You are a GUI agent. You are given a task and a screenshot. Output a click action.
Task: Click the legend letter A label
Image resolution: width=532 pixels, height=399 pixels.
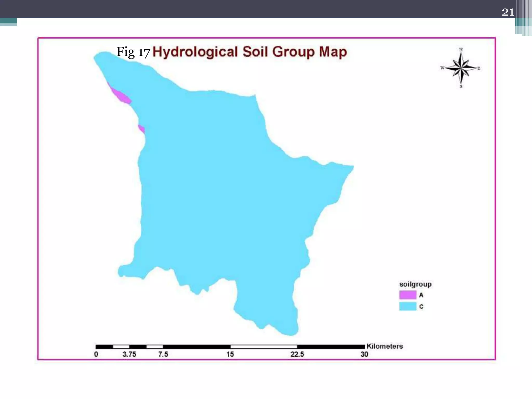(x=421, y=295)
